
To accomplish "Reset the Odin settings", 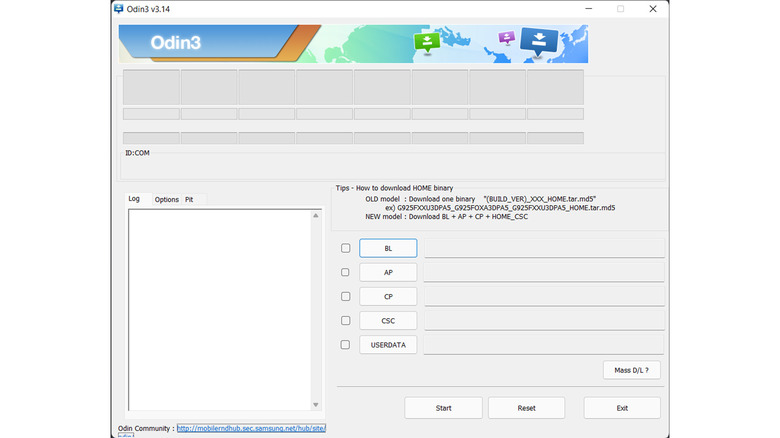I will click(x=526, y=408).
